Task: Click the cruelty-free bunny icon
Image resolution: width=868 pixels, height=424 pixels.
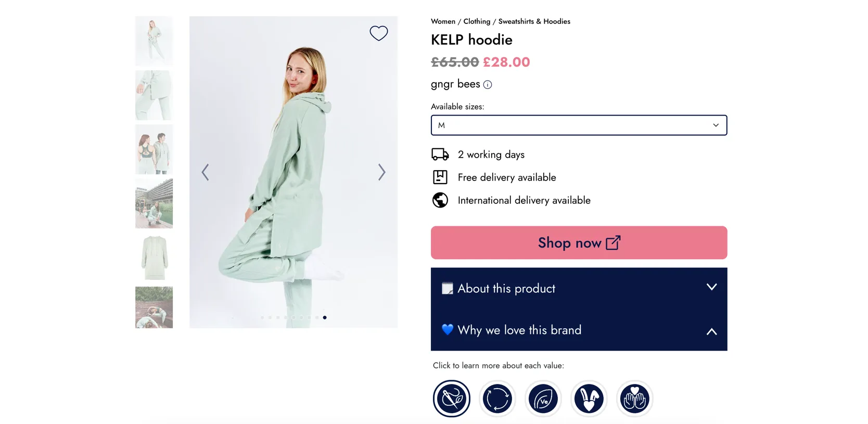Action: point(589,398)
